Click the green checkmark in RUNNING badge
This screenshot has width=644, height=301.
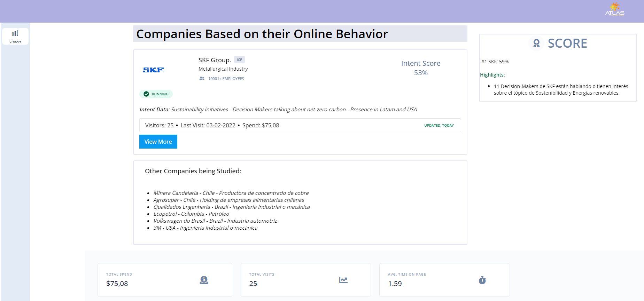146,94
